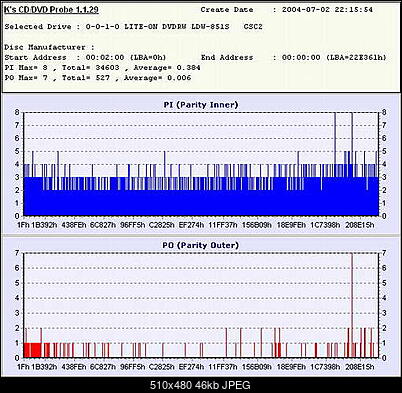The height and width of the screenshot is (393, 402).
Task: Select the Create Date value 2004-07-02 22:15:54
Action: click(x=327, y=10)
